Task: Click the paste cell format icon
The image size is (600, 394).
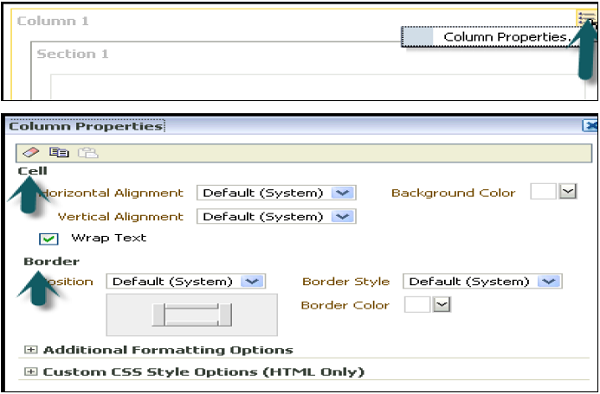Action: pyautogui.click(x=88, y=153)
